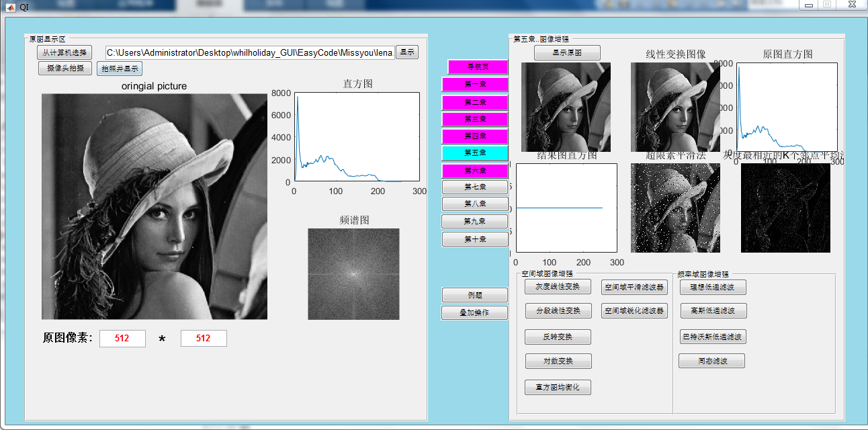This screenshot has width=868, height=430.
Task: Click the 频率域图像增强 panel title
Action: (703, 274)
